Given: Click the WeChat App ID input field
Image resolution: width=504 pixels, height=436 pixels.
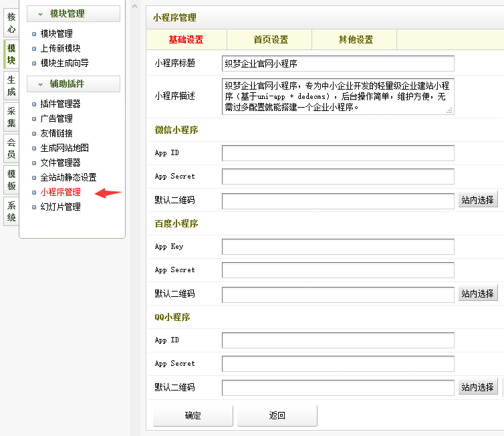Looking at the screenshot, I should pyautogui.click(x=338, y=153).
